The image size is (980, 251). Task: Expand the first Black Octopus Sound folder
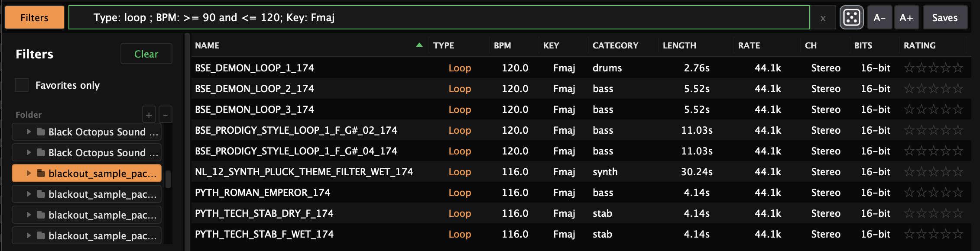pyautogui.click(x=29, y=132)
